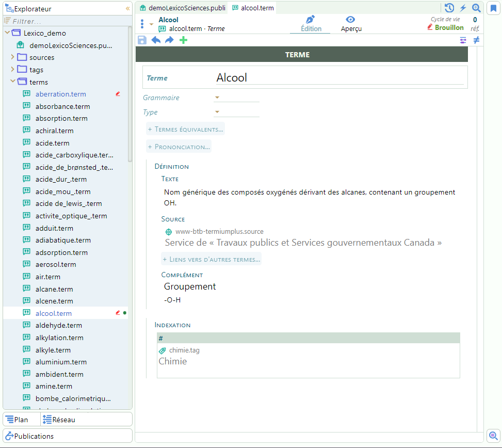Switch to the Édition mode
This screenshot has height=448, width=502.
(311, 24)
